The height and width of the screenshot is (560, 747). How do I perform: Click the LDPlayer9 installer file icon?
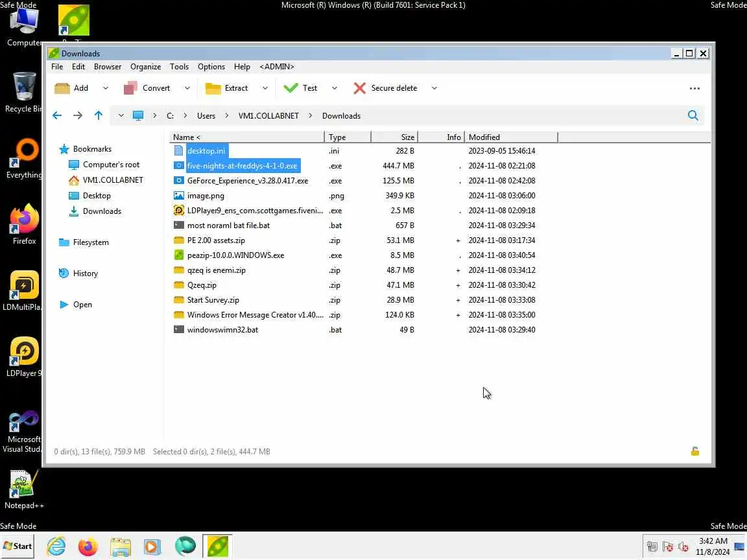point(179,211)
